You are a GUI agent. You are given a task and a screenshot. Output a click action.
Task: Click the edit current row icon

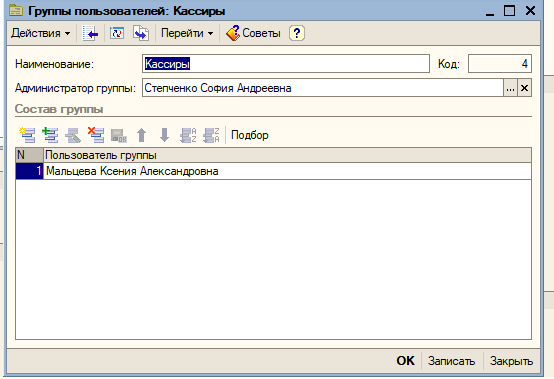(73, 135)
